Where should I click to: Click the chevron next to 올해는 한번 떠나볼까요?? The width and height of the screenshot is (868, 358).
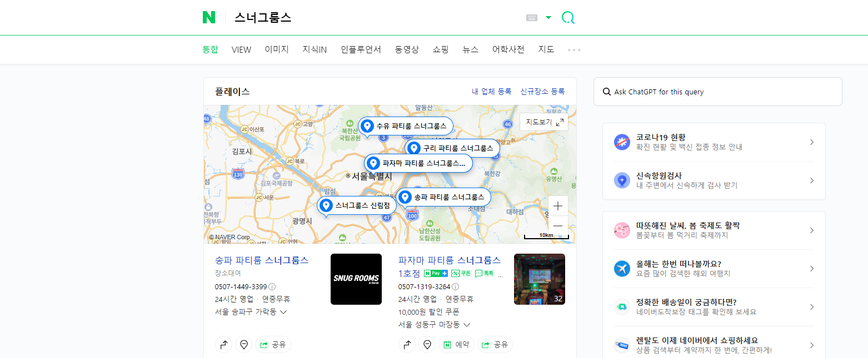[x=812, y=269]
